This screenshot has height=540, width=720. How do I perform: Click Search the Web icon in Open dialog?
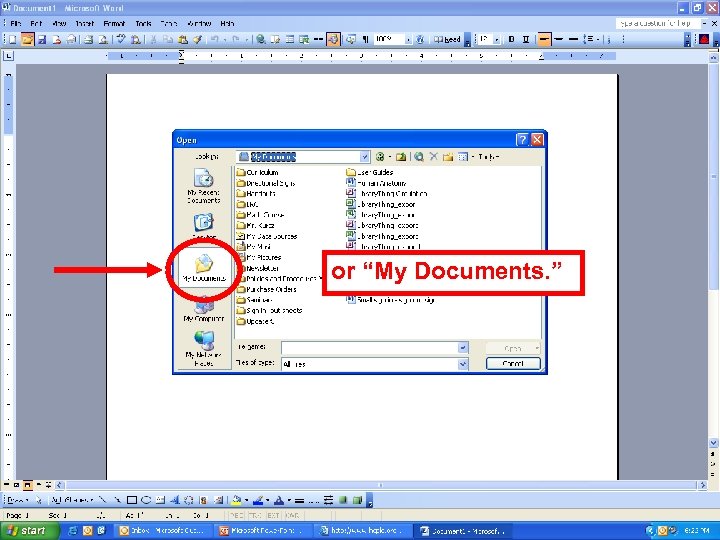click(419, 157)
